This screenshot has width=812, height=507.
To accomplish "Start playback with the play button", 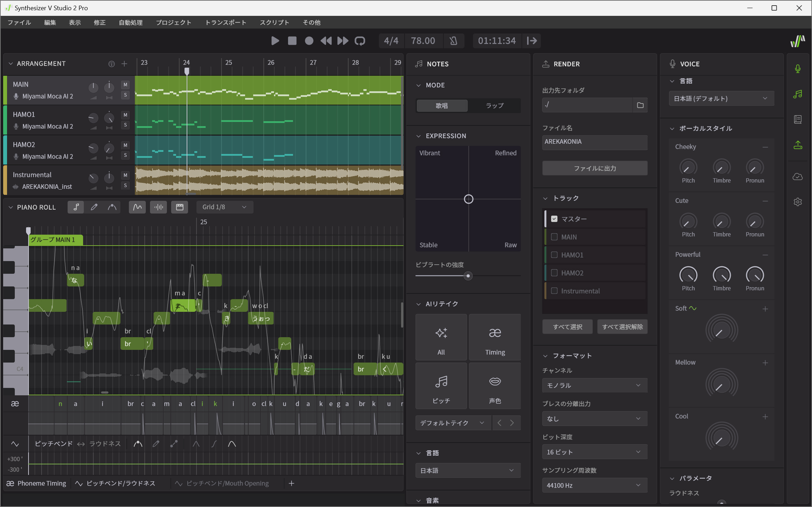I will tap(275, 41).
